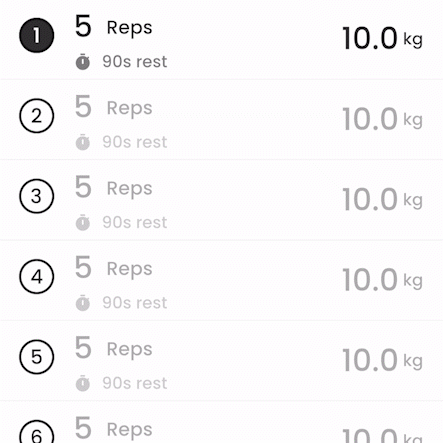The width and height of the screenshot is (443, 443).
Task: Edit the 5 Reps value of set 6
Action: [114, 428]
